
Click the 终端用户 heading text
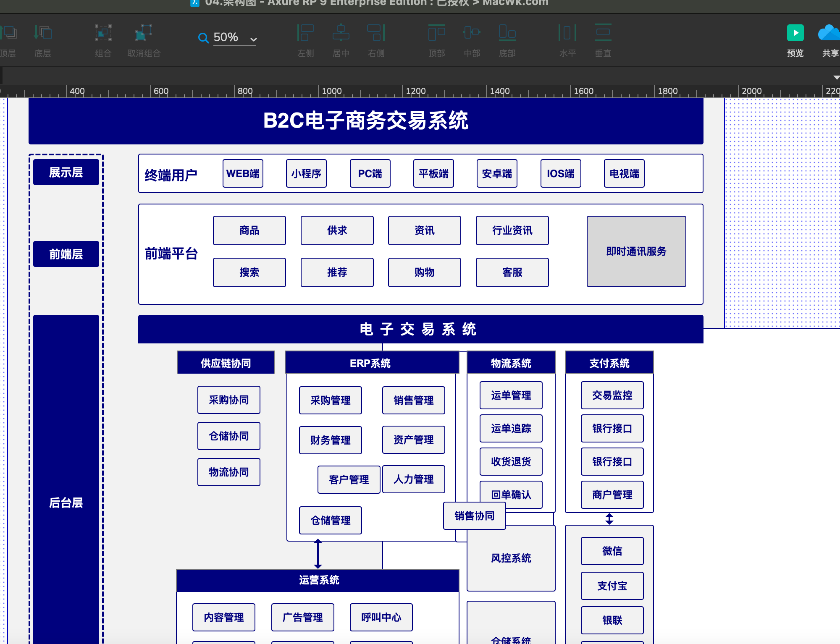[171, 175]
